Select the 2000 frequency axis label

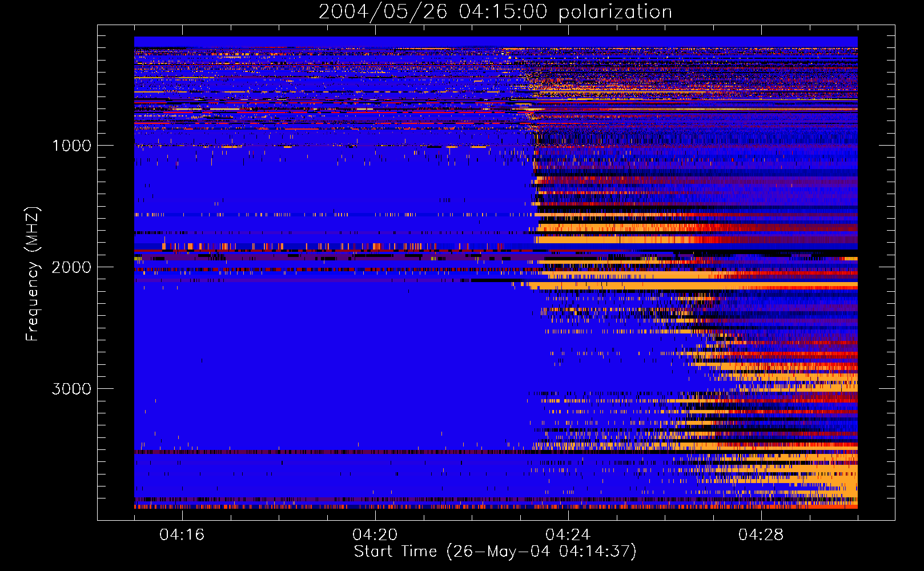point(71,267)
